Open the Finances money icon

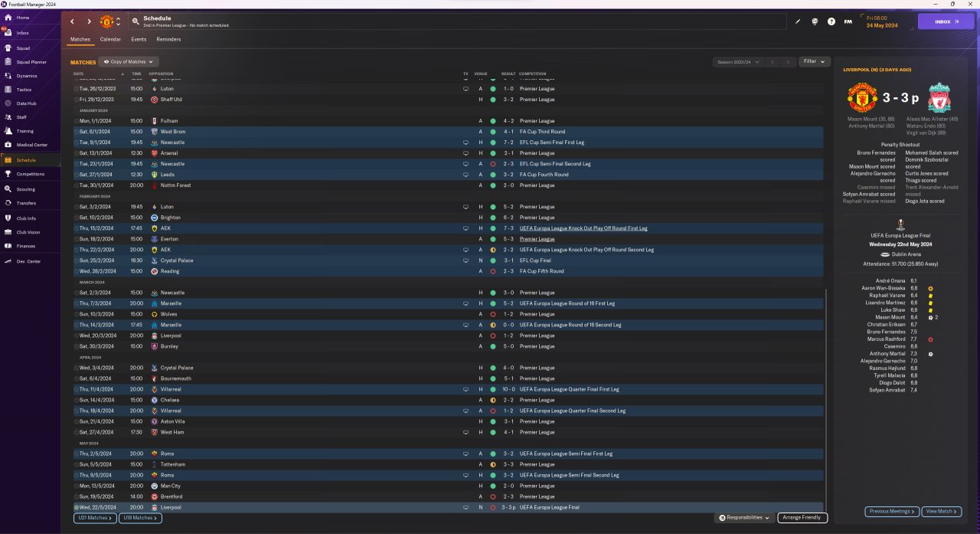[8, 246]
